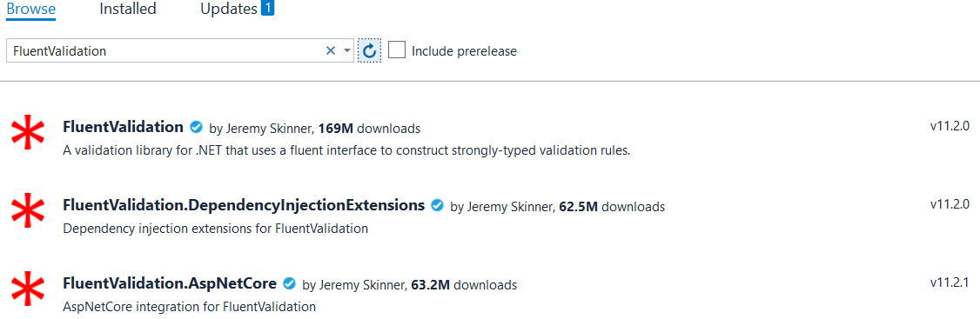980x319 pixels.
Task: Click the FluentValidation.AspNetCore package asterisk icon
Action: 28,289
